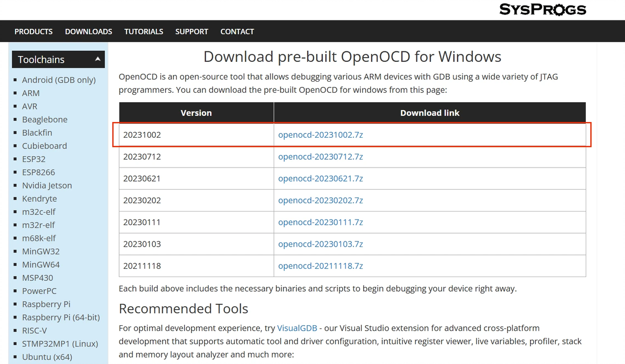Click the SysProgs logo
This screenshot has width=625, height=364.
tap(543, 9)
